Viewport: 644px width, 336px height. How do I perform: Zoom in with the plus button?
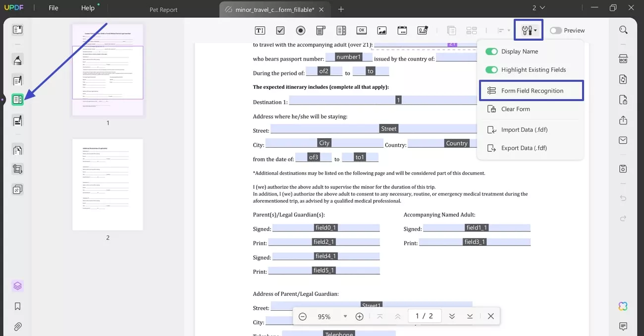[360, 316]
